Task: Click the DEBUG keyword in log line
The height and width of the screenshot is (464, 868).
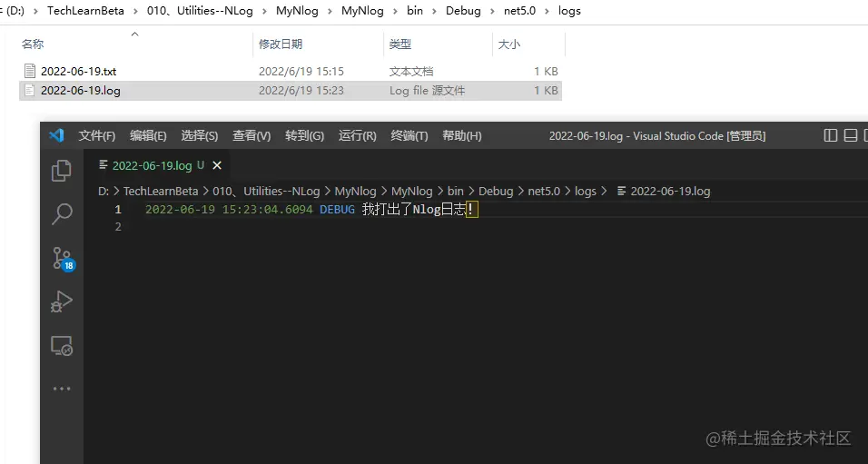Action: point(337,209)
